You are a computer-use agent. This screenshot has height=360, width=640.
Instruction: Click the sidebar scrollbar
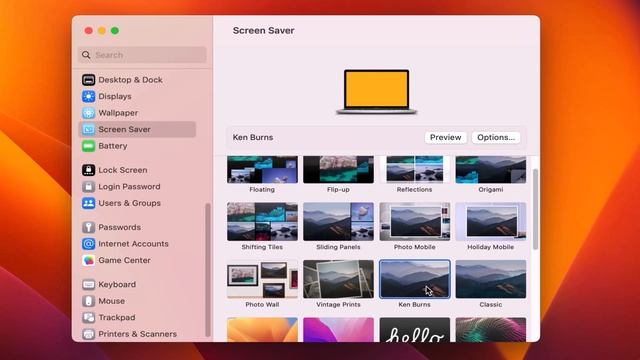pos(208,270)
